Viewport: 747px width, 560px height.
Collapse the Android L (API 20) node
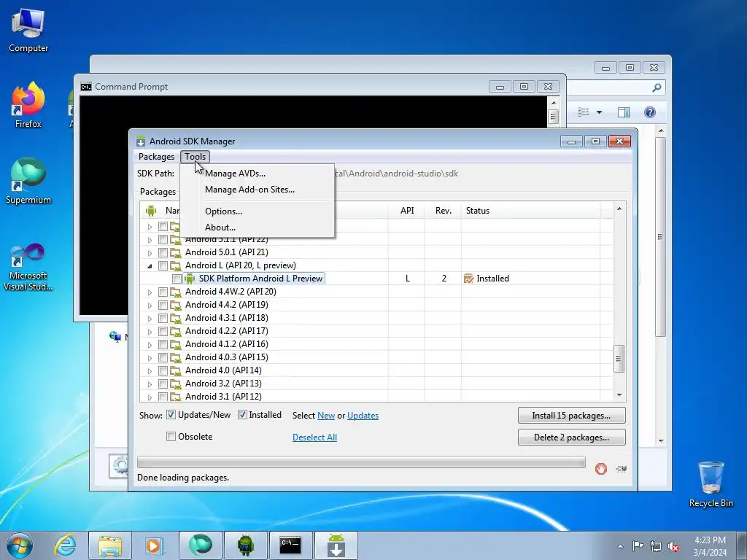(x=150, y=266)
